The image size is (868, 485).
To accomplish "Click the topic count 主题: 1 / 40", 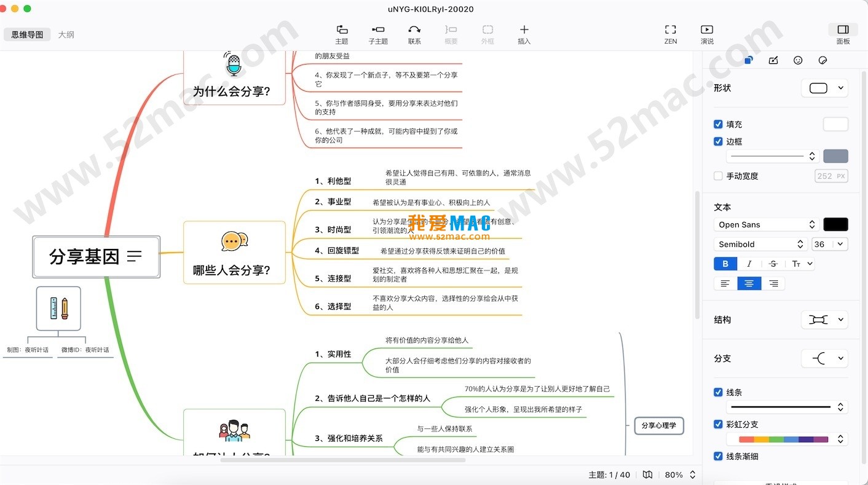I will (609, 475).
